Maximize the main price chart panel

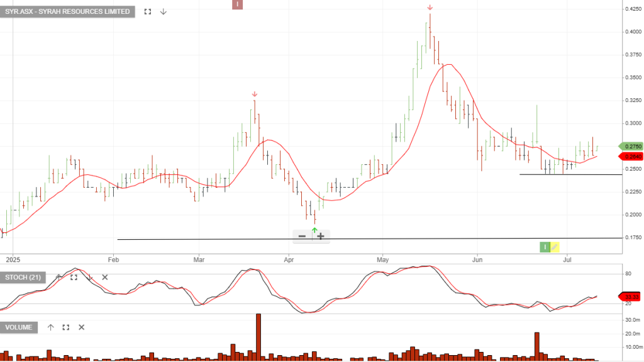(x=148, y=11)
